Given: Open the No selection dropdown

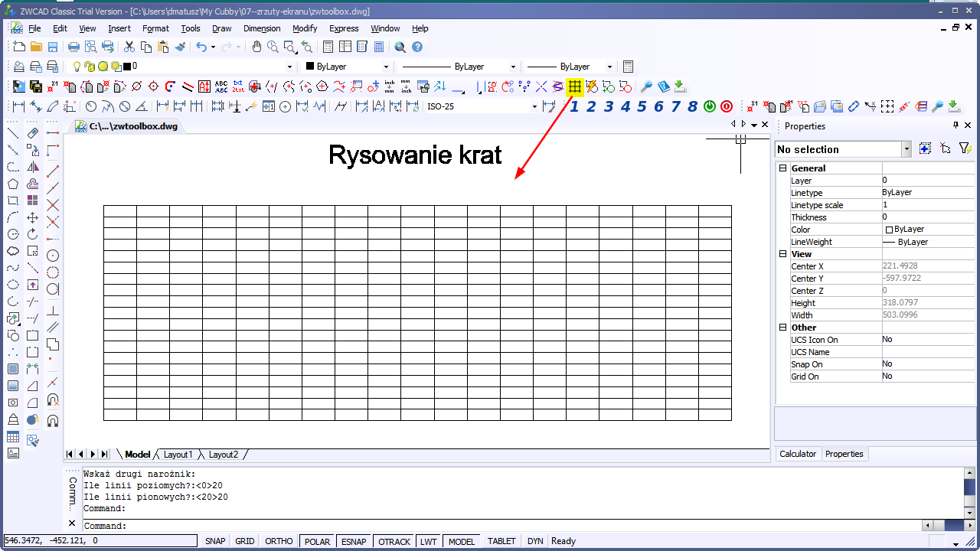Looking at the screenshot, I should click(843, 149).
